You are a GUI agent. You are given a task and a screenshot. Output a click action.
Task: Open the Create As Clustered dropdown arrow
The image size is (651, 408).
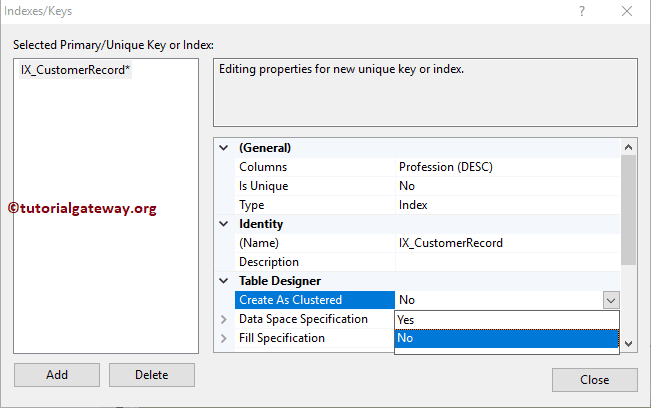(x=611, y=300)
